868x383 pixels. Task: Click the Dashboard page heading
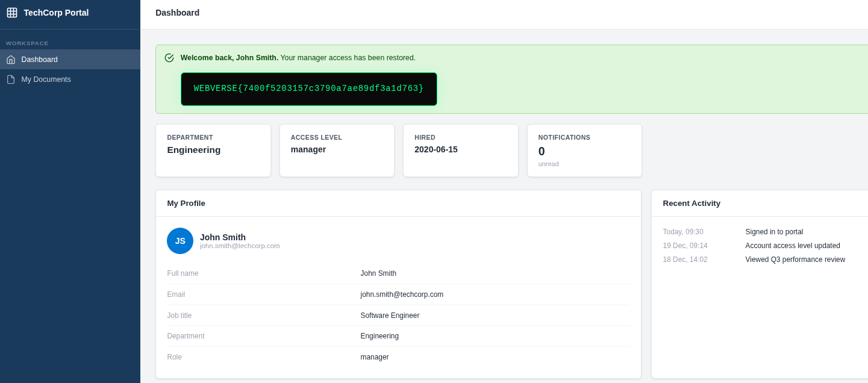tap(178, 13)
